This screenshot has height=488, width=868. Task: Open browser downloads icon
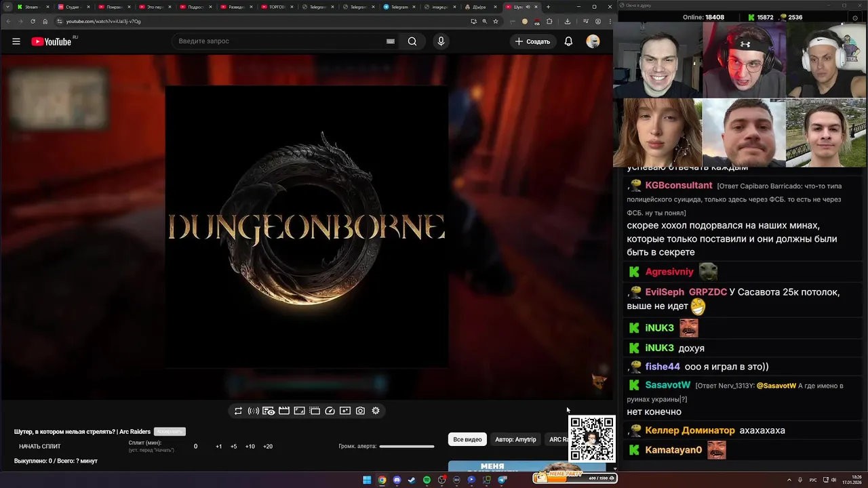568,21
